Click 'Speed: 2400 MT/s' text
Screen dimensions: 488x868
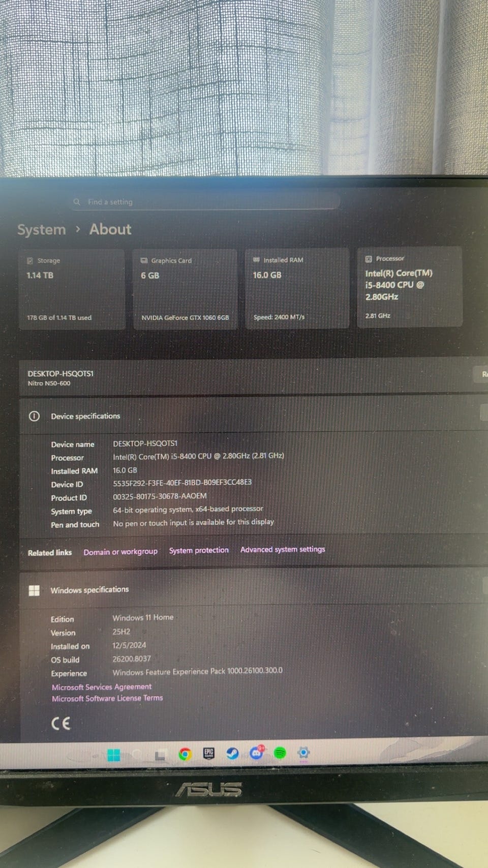point(279,317)
